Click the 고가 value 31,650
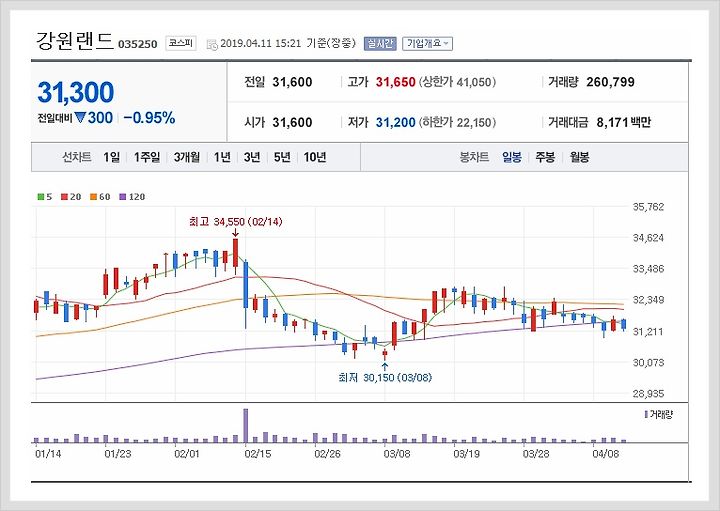 click(395, 82)
